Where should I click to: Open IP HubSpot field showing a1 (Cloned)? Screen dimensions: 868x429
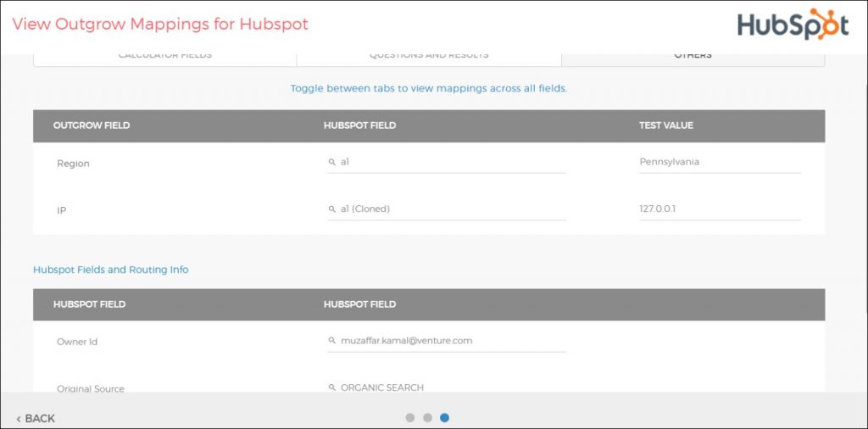449,209
